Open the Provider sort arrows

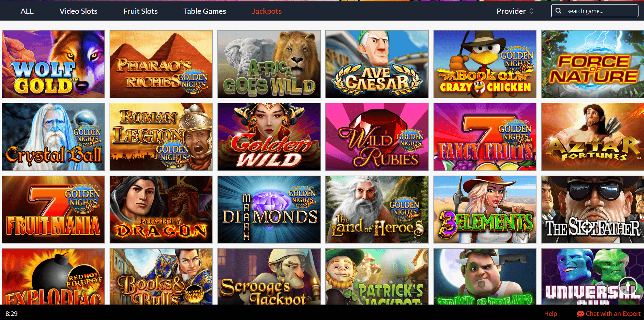click(x=532, y=11)
